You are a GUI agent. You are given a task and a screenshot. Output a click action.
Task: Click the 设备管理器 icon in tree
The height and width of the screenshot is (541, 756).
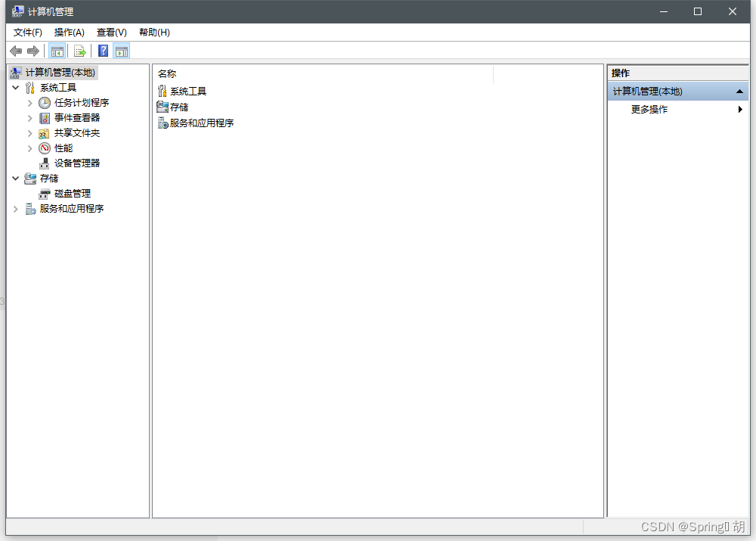45,163
